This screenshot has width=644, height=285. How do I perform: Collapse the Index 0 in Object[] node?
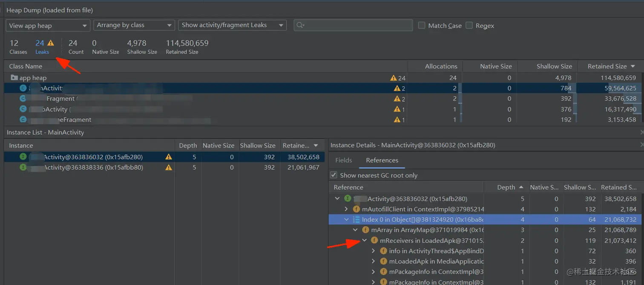(346, 219)
